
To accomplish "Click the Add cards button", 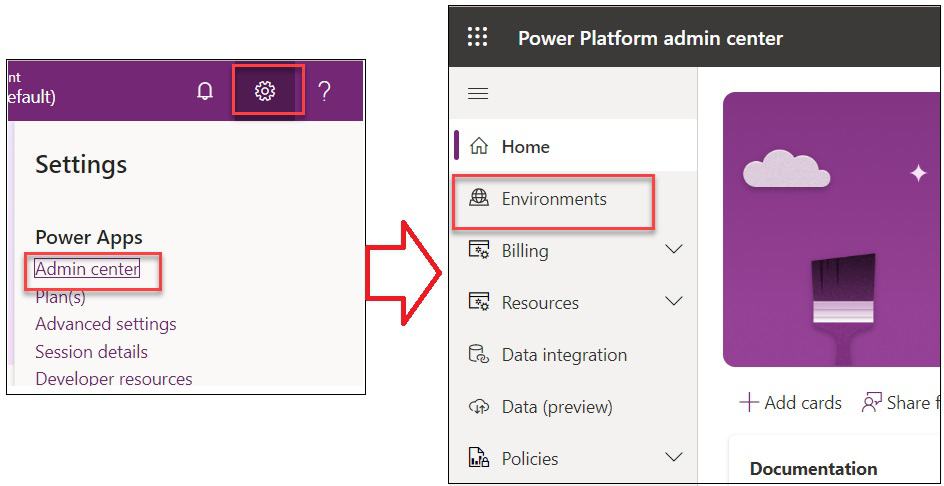I will [x=790, y=402].
